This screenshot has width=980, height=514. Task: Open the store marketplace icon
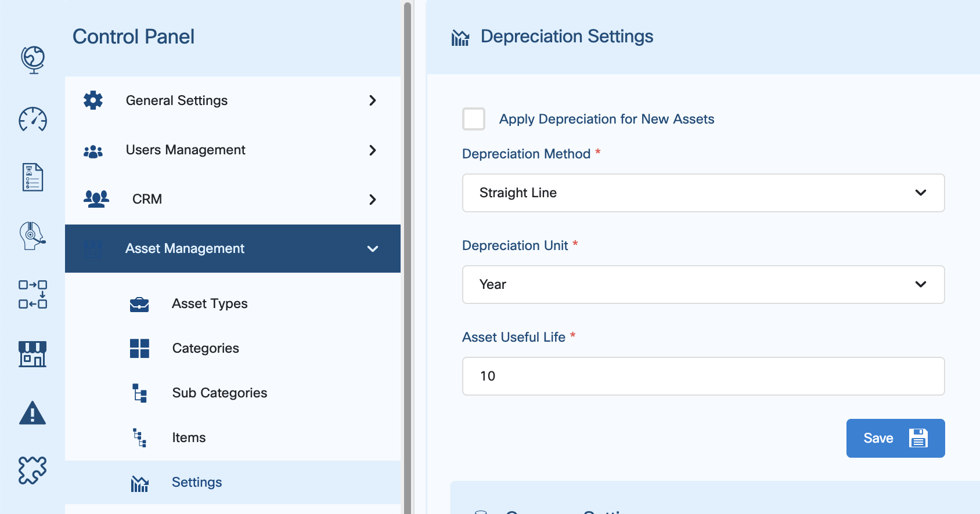tap(33, 354)
